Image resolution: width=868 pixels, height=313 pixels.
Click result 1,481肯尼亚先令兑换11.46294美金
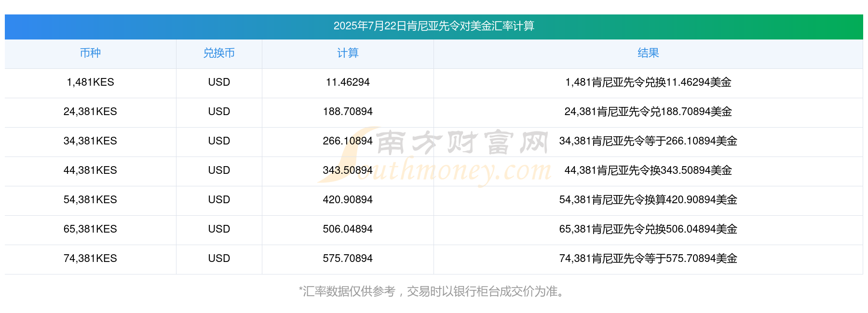click(648, 82)
